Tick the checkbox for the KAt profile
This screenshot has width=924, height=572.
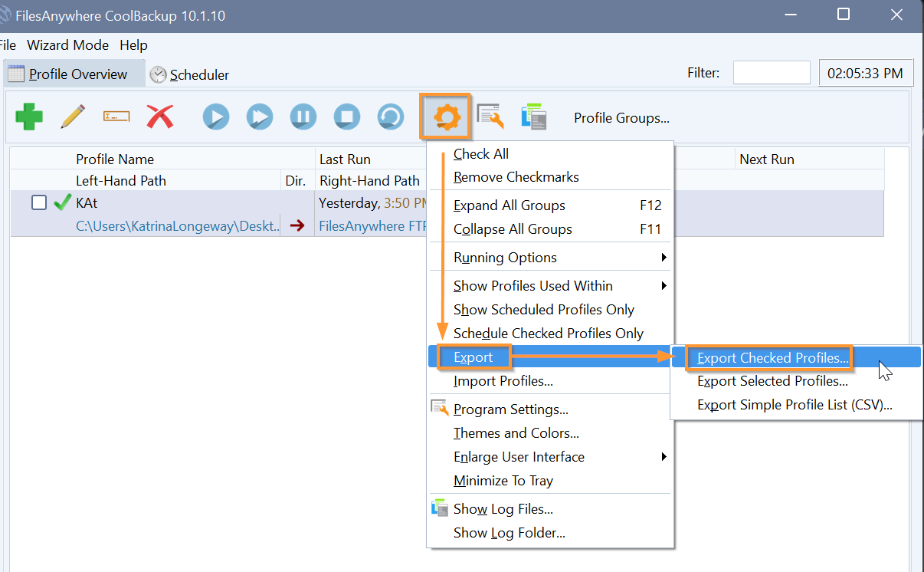(39, 202)
